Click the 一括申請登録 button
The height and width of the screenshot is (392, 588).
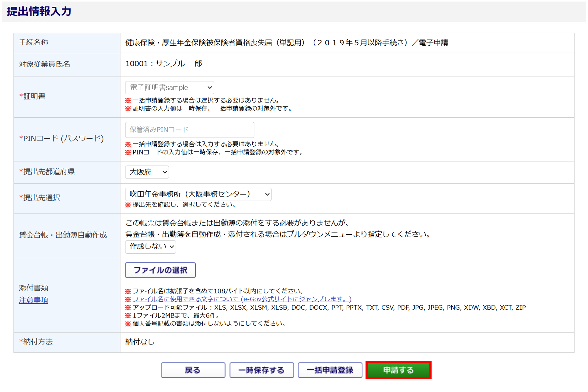click(330, 370)
